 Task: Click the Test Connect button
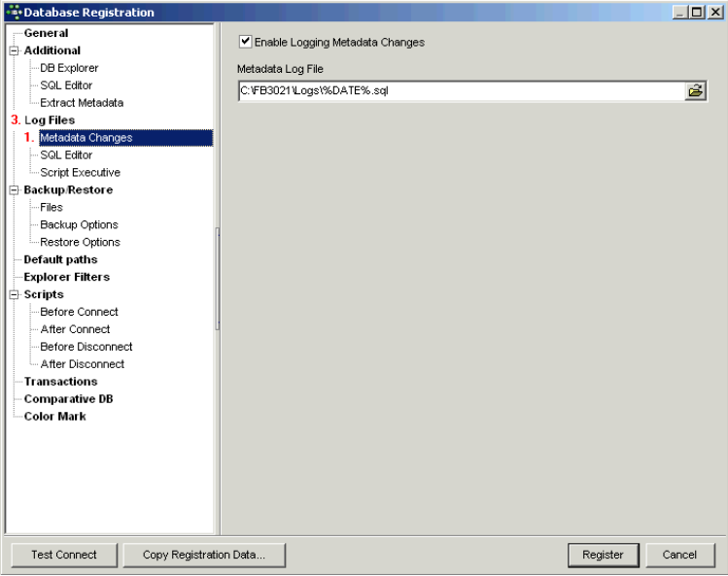tap(64, 555)
